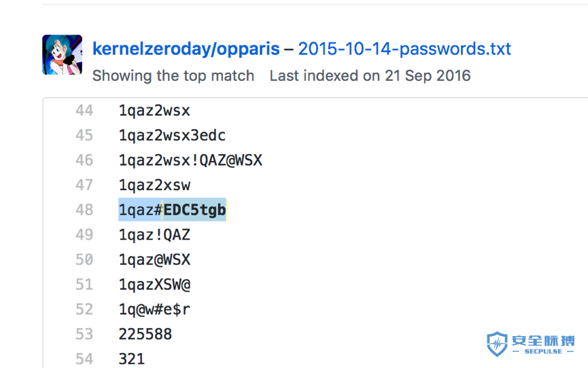Click the code text 1q@w#e$r
588x368 pixels.
pos(154,310)
